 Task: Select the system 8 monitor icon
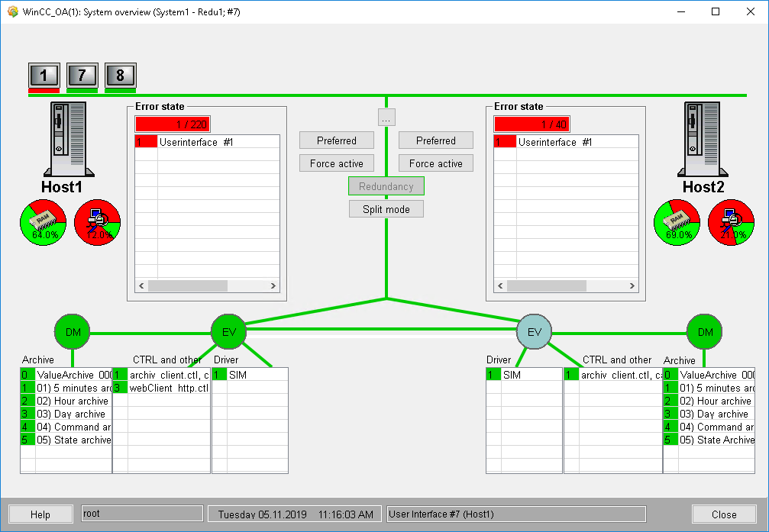pyautogui.click(x=120, y=75)
